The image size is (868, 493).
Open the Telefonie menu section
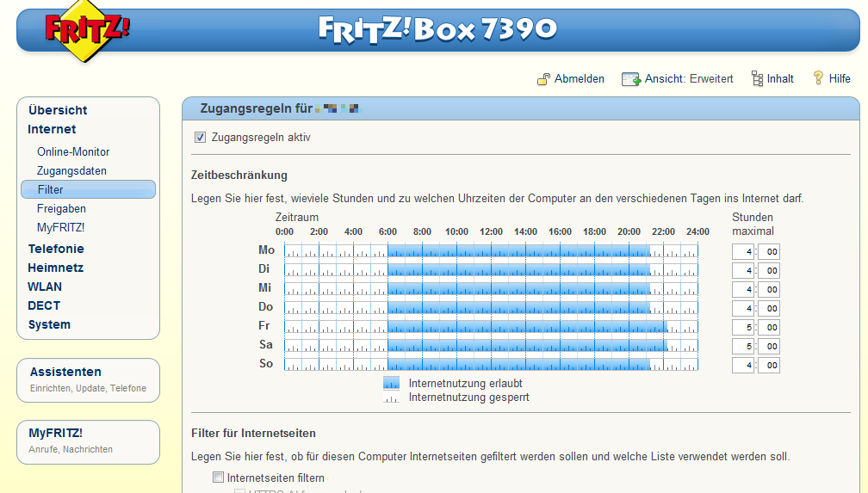click(x=56, y=249)
